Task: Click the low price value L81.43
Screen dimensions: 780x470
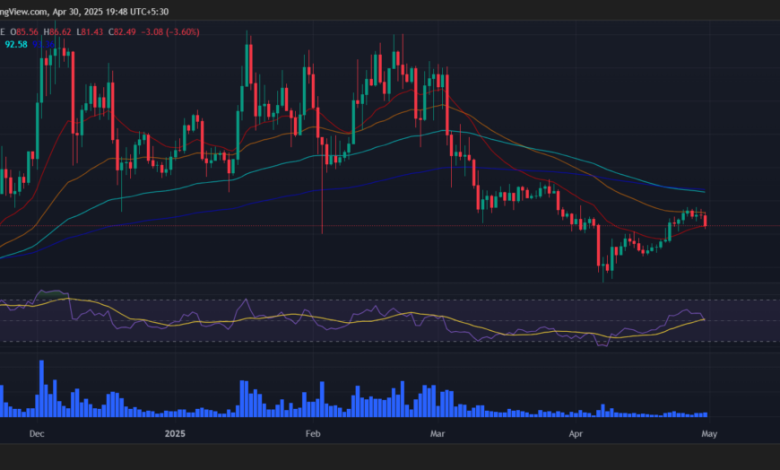Action: click(90, 32)
